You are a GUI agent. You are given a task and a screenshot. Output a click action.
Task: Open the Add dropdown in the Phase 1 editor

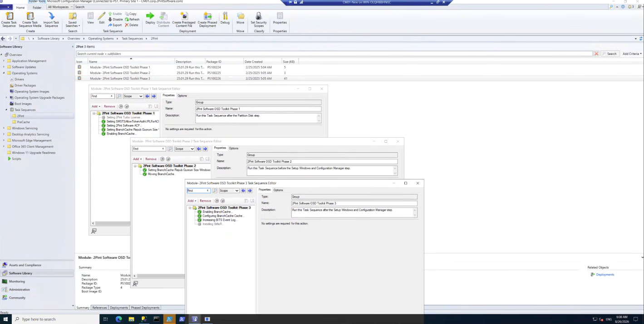pos(95,106)
